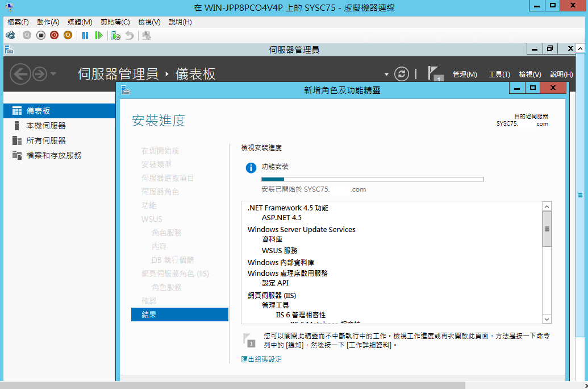
Task: Click the '設定 API' row
Action: point(275,283)
